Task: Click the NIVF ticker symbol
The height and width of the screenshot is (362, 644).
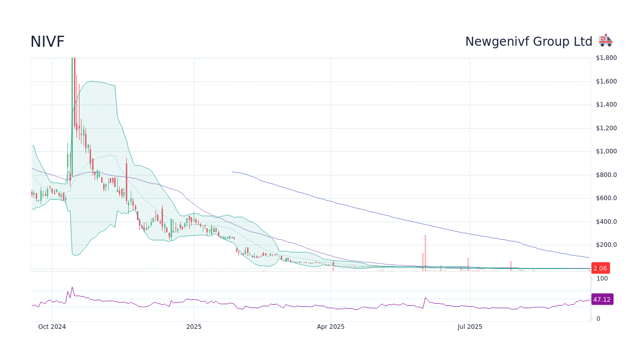Action: [47, 41]
